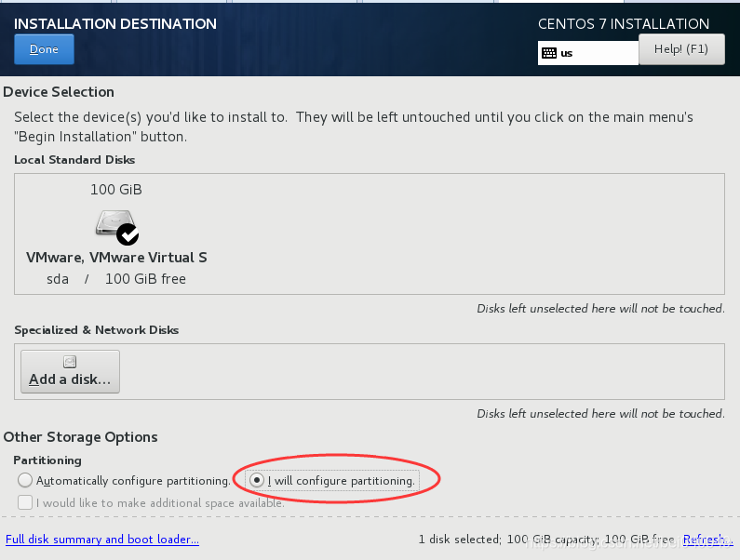740x560 pixels.
Task: Click the 'VMware, VMware Virtual S' disk name
Action: [116, 258]
